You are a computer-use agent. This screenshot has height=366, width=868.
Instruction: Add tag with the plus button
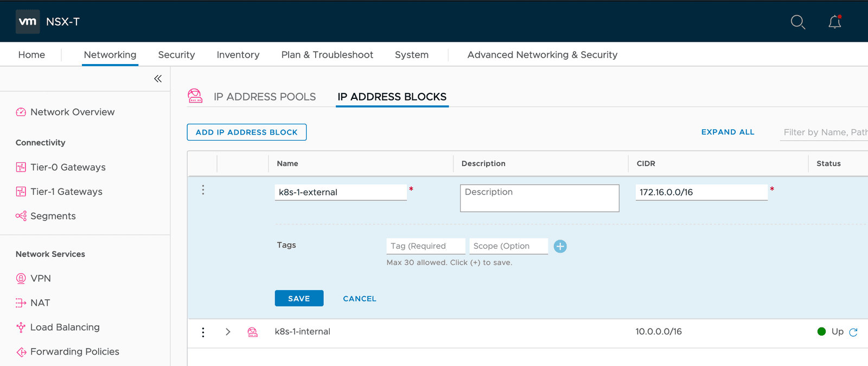pos(560,247)
